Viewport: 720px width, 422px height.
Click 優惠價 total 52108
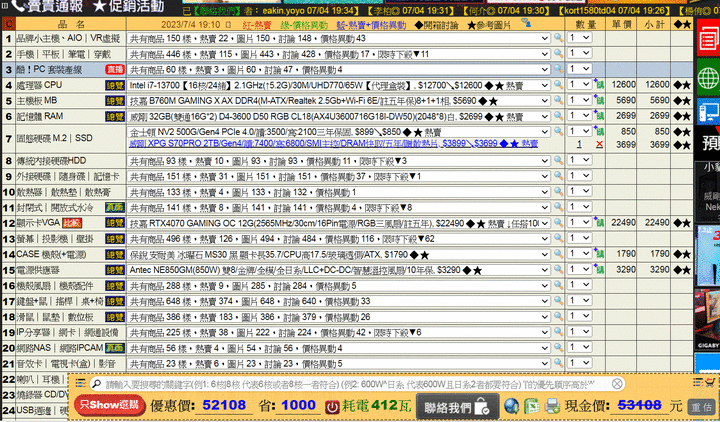[224, 405]
